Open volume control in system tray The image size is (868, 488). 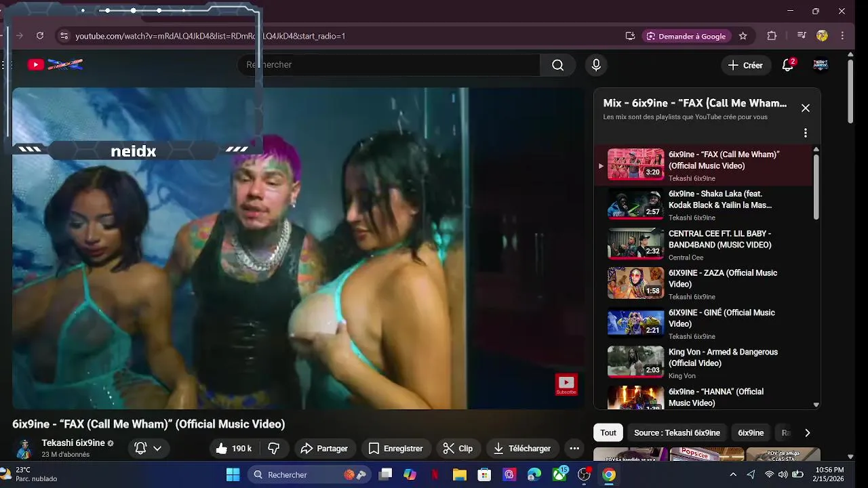click(784, 474)
